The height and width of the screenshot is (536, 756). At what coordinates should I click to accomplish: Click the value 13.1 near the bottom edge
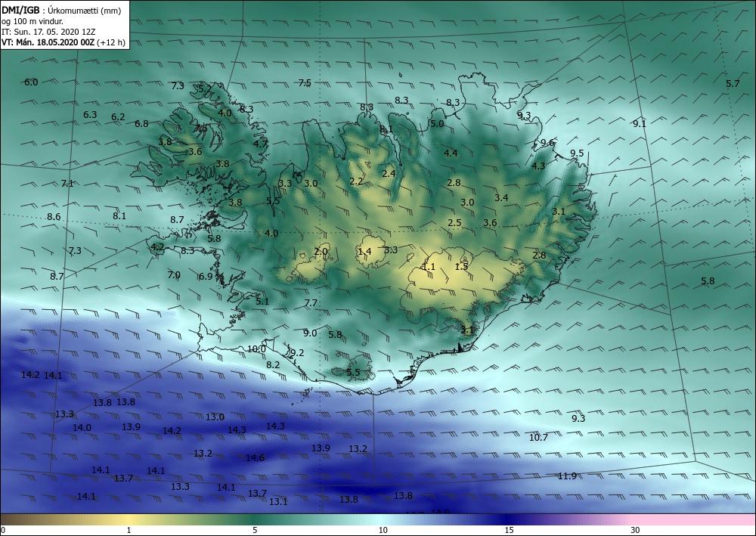(x=278, y=502)
